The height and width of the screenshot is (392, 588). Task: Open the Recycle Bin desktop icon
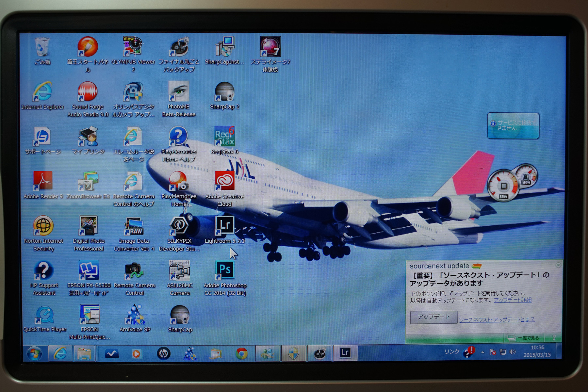pyautogui.click(x=42, y=51)
